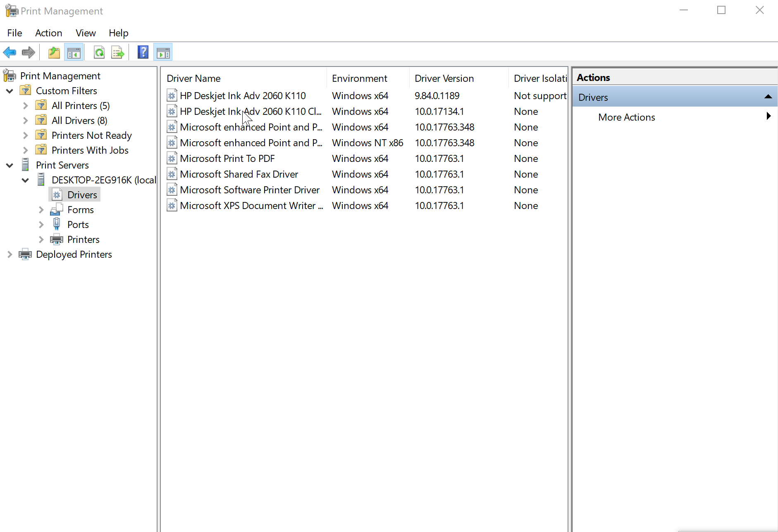Toggle the Show/Hide Action Pane button
The width and height of the screenshot is (778, 532).
click(x=163, y=52)
